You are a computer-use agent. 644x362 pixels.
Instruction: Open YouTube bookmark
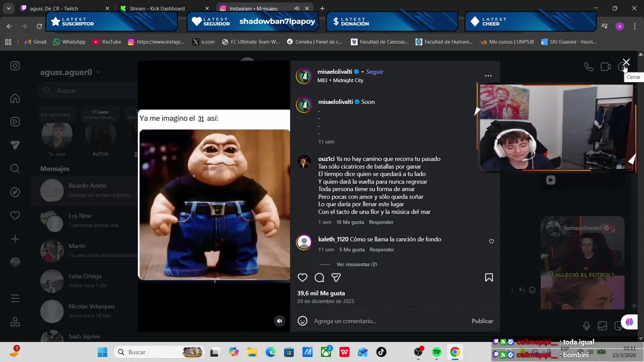[x=107, y=42]
